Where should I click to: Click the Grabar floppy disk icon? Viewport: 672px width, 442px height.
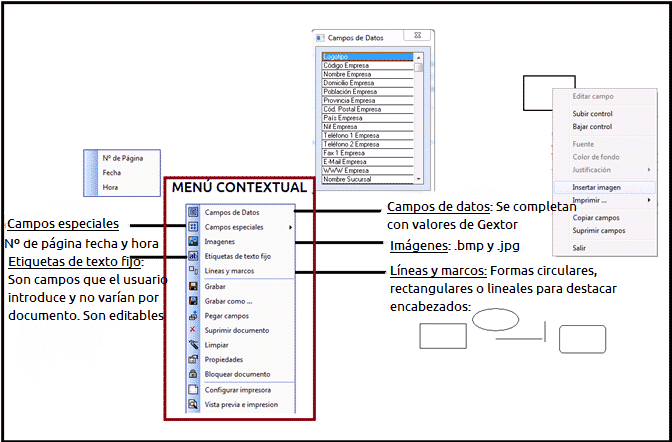pos(193,286)
